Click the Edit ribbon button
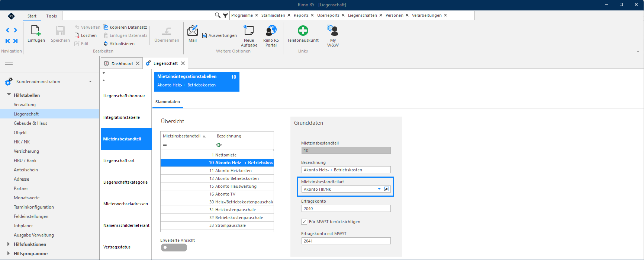644x260 pixels. (x=81, y=44)
